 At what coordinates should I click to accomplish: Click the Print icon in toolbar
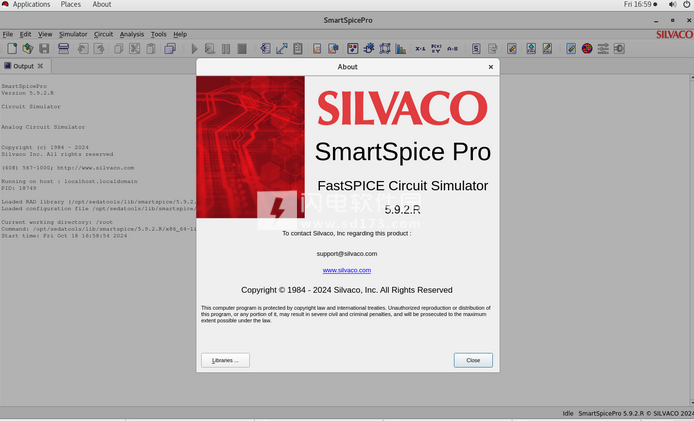[x=64, y=49]
